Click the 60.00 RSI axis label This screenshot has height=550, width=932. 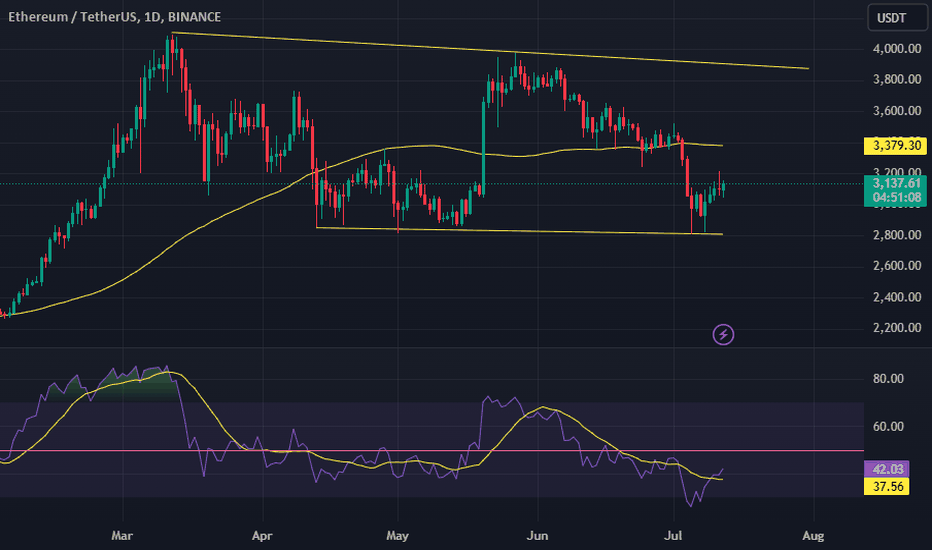click(x=888, y=426)
